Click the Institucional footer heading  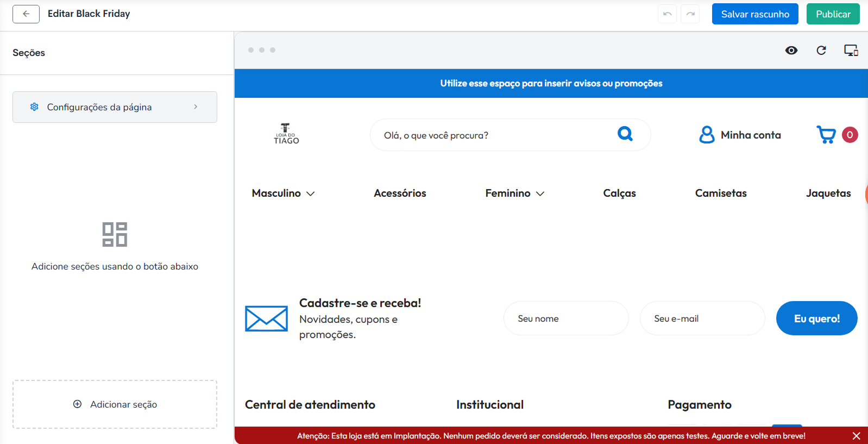pos(490,405)
